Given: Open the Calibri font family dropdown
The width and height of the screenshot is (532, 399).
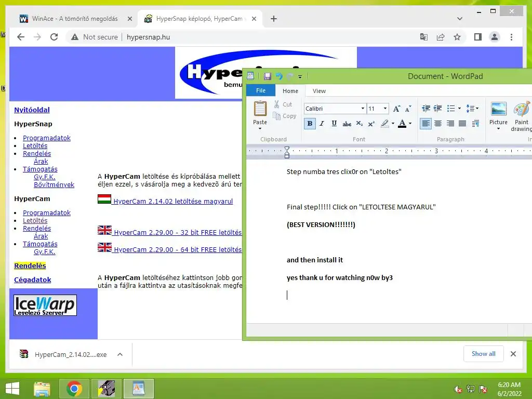Looking at the screenshot, I should (x=363, y=109).
